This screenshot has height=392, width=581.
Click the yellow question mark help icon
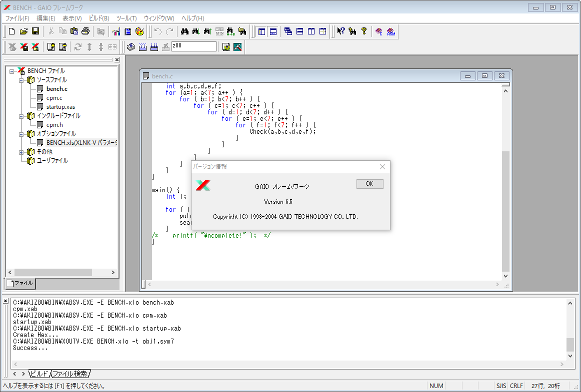coord(364,31)
